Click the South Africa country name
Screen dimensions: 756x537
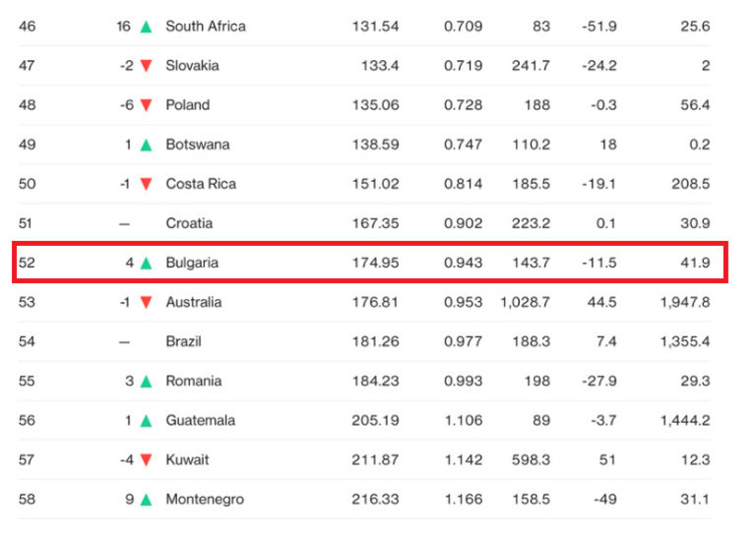point(206,26)
